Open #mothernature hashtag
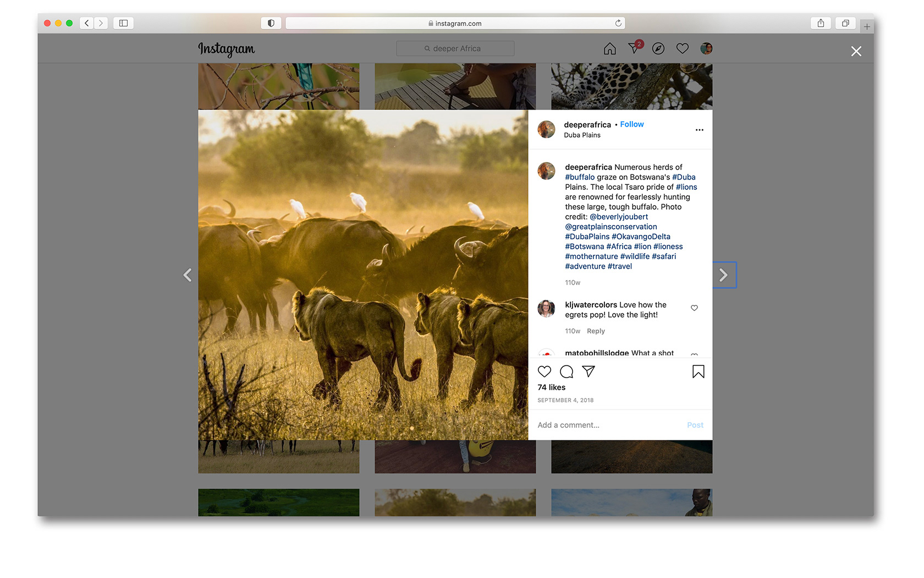Image resolution: width=924 pixels, height=578 pixels. point(591,257)
